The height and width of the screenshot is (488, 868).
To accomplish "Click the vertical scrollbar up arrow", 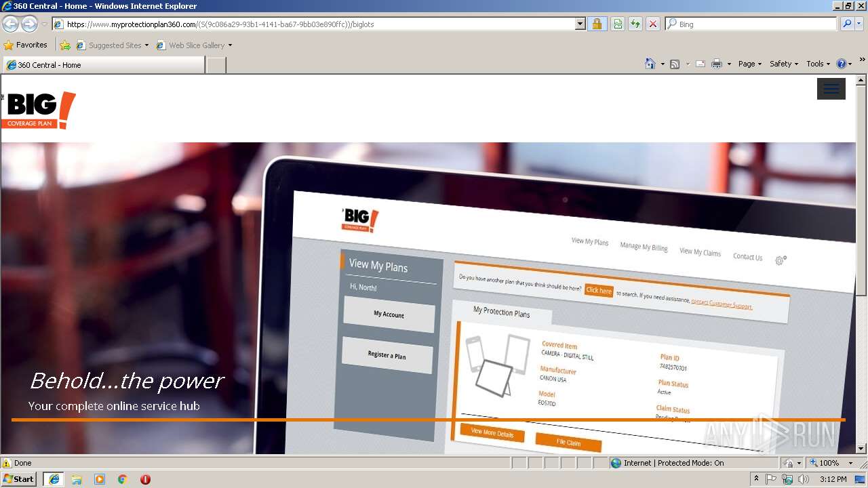I will point(861,80).
